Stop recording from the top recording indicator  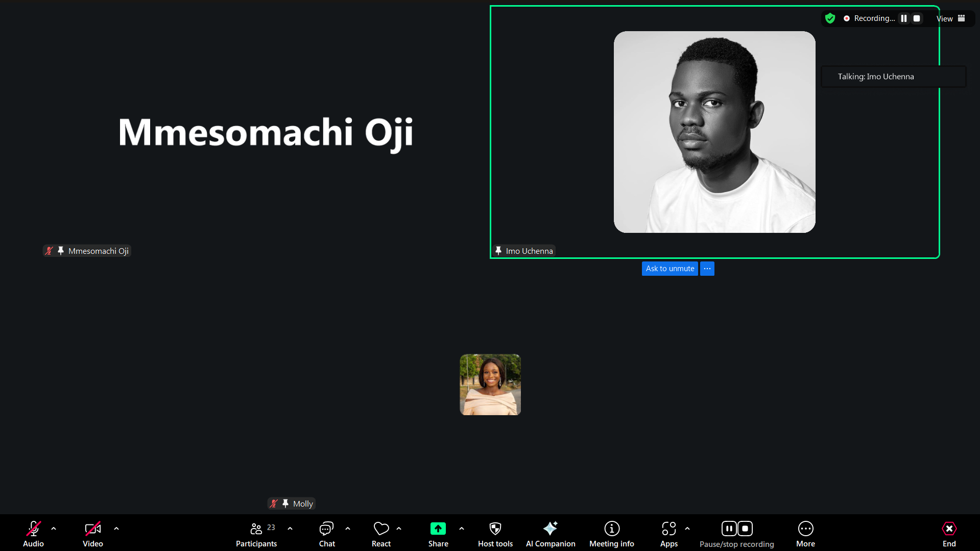coord(917,18)
